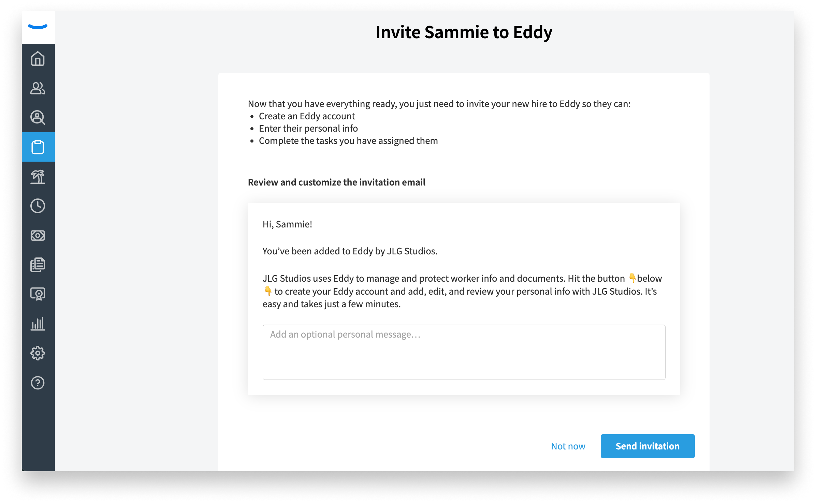Open the Documents newspaper icon
The image size is (816, 504).
[38, 265]
